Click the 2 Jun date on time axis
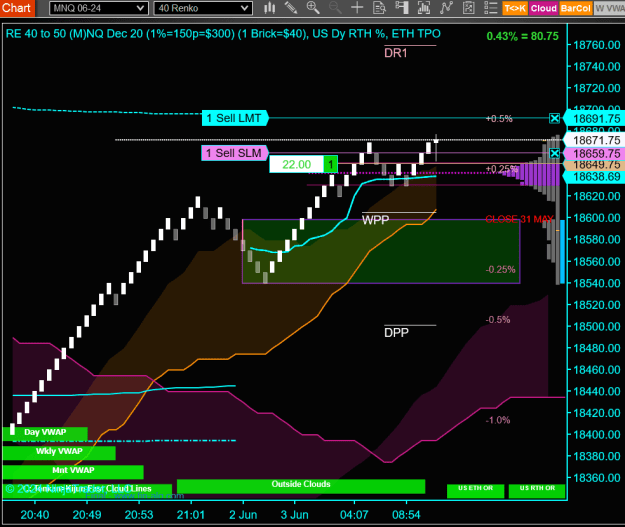The image size is (625, 527). coord(243,515)
